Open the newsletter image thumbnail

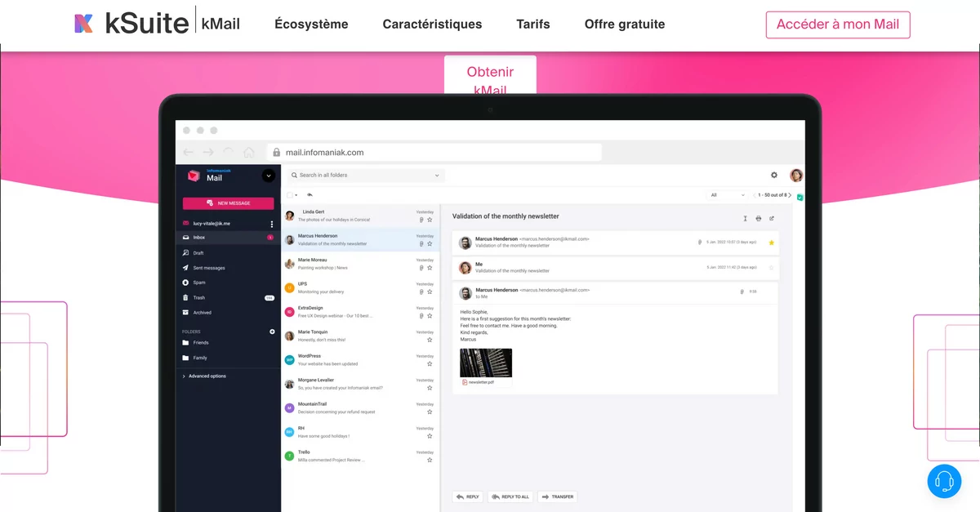pos(486,363)
